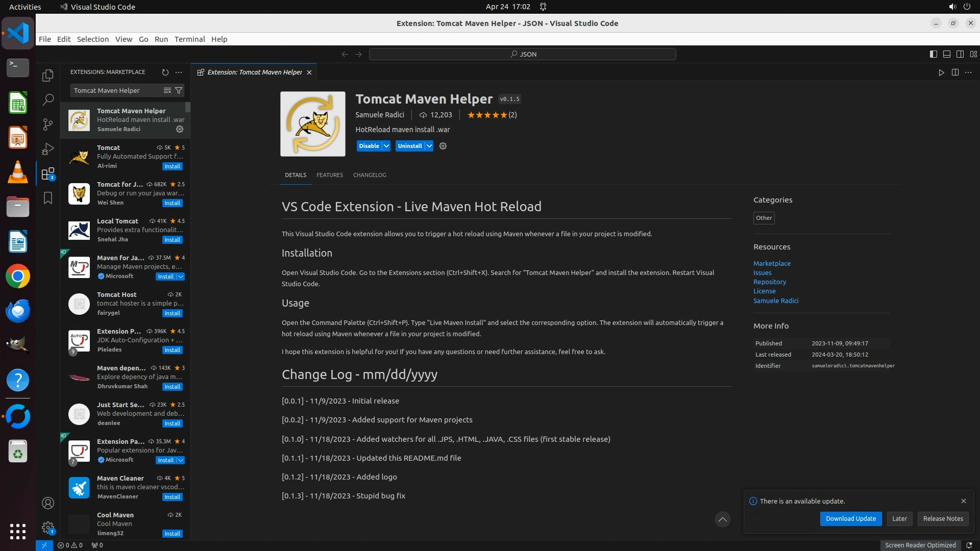Refresh the extensions marketplace list
The height and width of the screenshot is (551, 980).
(165, 72)
